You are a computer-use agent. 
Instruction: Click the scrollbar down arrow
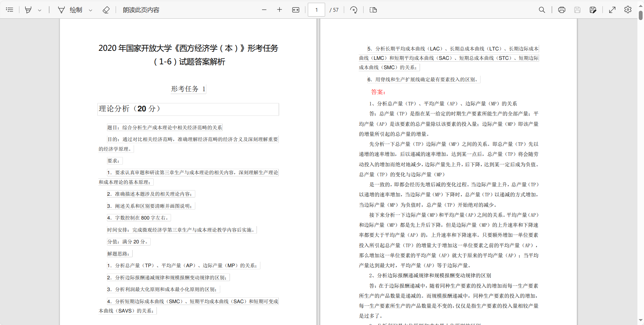click(x=641, y=321)
